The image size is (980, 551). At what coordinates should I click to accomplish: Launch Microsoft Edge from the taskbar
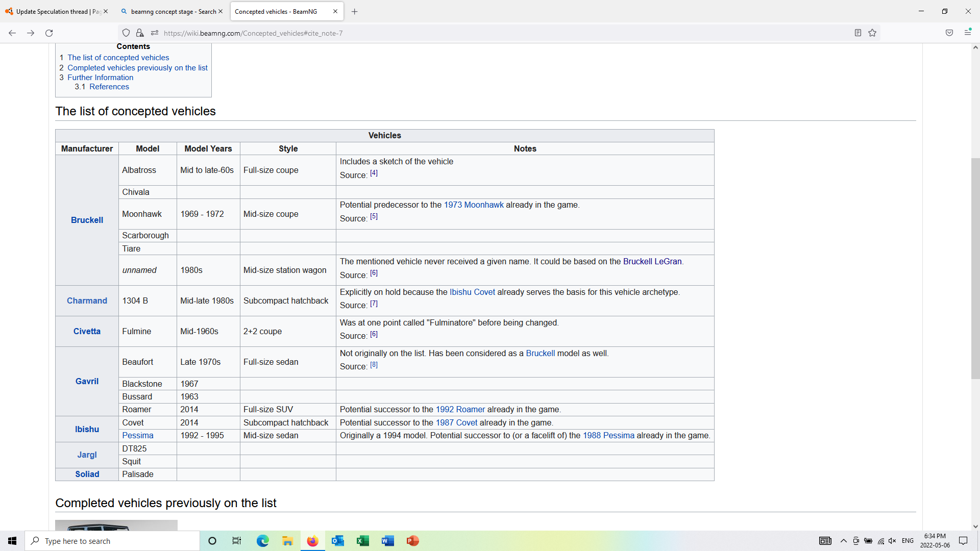pos(262,541)
